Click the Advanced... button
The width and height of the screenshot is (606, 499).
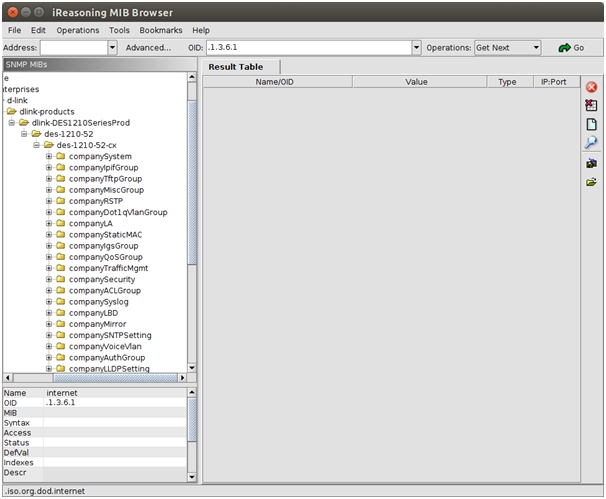pyautogui.click(x=148, y=47)
